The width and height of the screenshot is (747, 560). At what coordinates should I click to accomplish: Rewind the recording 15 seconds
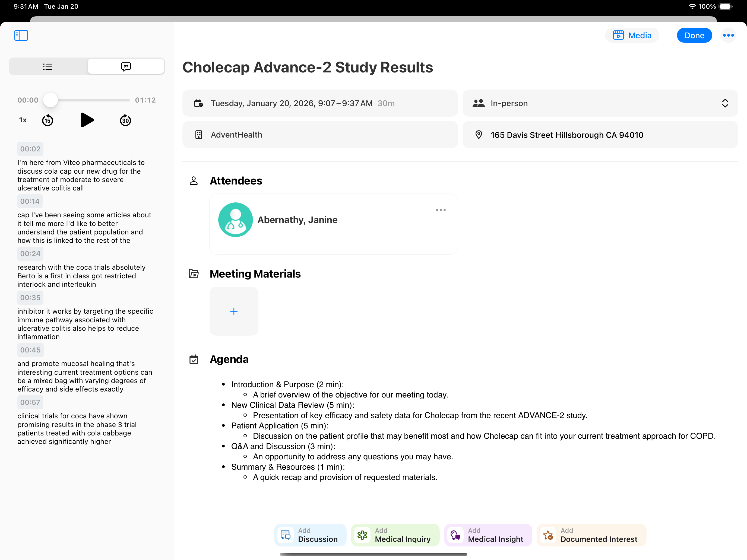tap(48, 120)
